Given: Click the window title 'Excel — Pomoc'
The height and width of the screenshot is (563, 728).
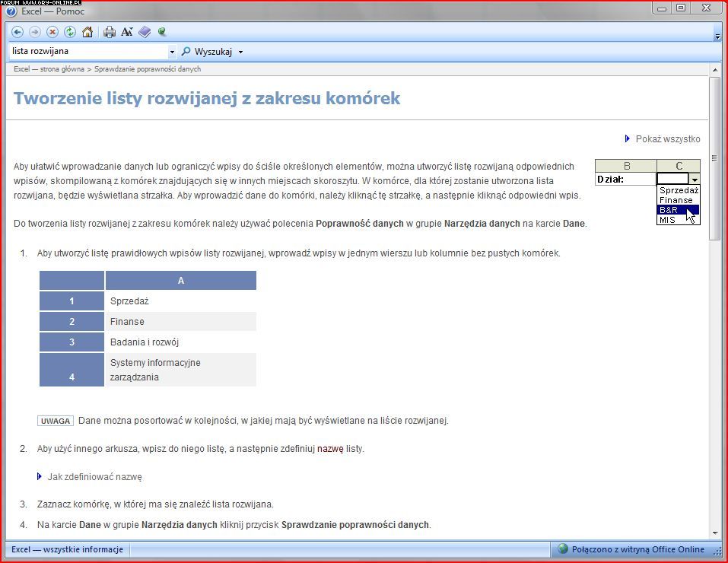Looking at the screenshot, I should click(53, 11).
